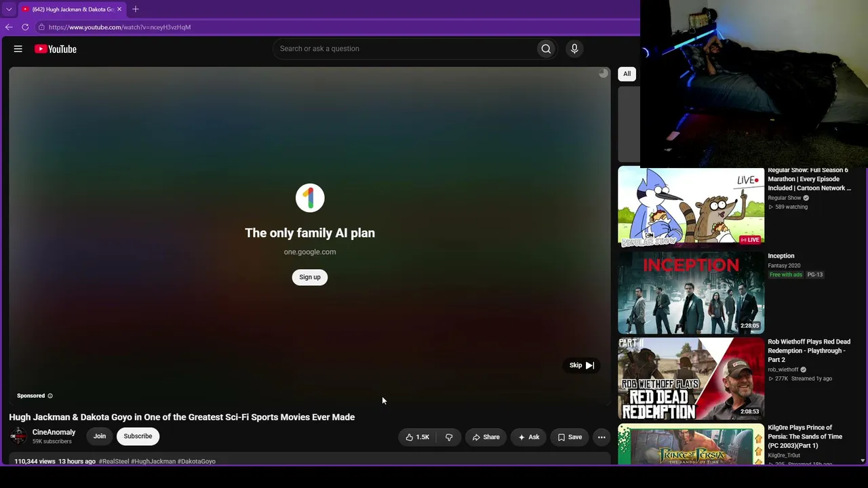This screenshot has width=868, height=488.
Task: Click the ad's Sign up button
Action: (310, 277)
